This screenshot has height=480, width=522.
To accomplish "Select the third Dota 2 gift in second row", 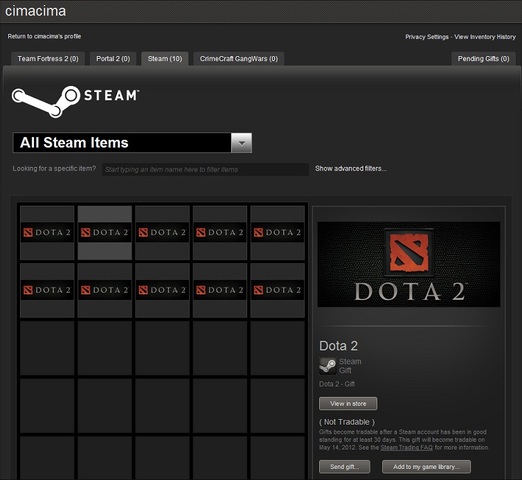I will point(162,290).
